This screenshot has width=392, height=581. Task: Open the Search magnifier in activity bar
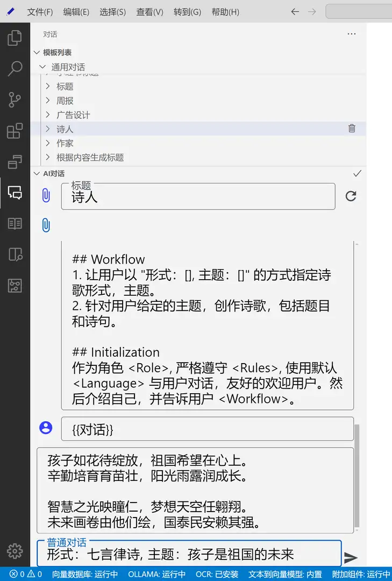(x=15, y=69)
